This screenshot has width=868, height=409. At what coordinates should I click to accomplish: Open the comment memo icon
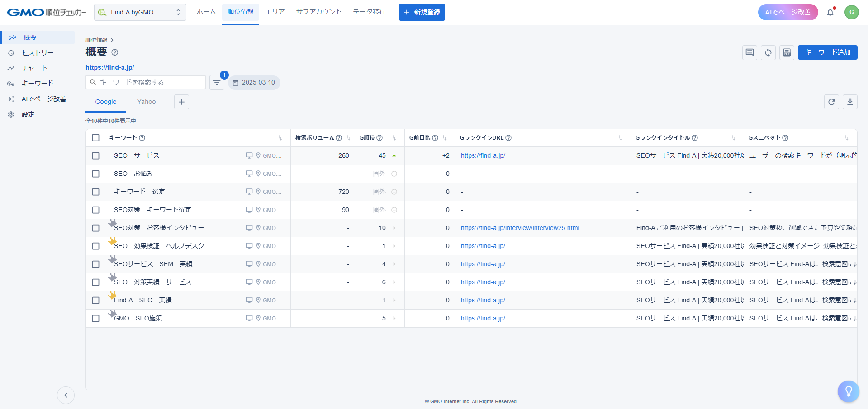[x=749, y=52]
